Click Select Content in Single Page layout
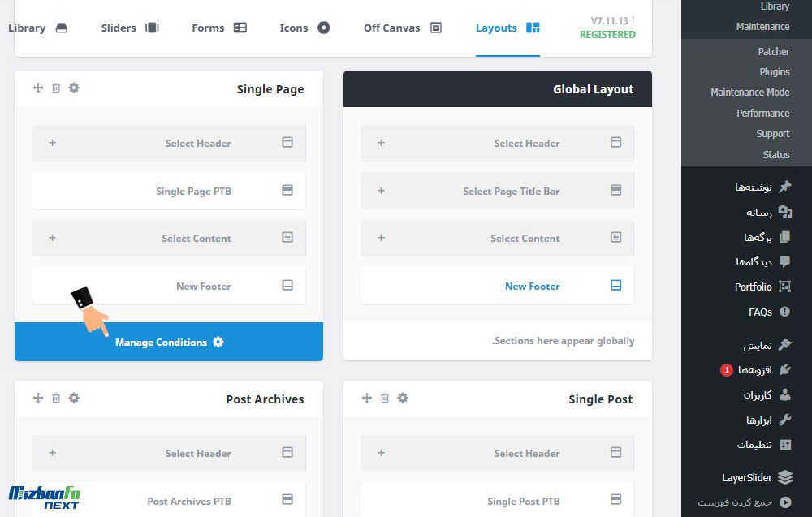 coord(197,239)
